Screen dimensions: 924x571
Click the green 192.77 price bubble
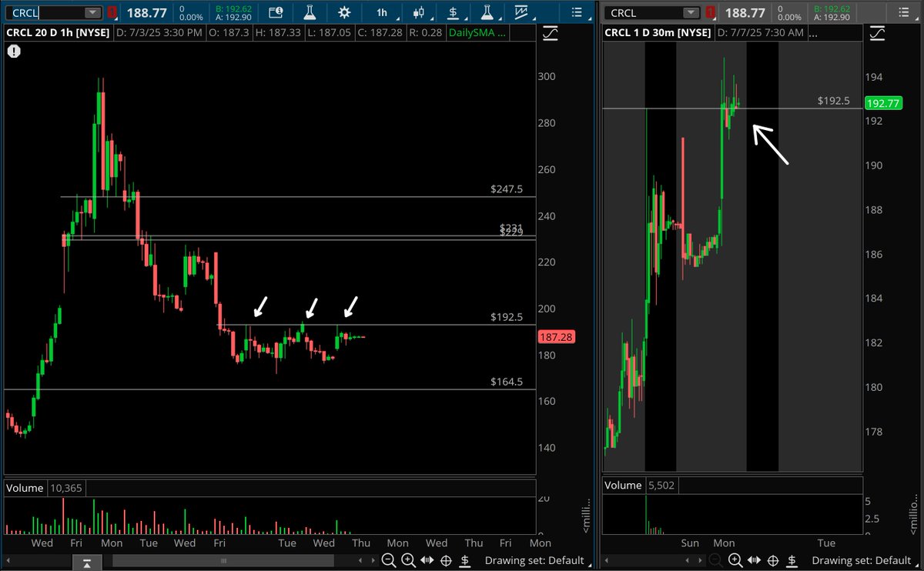pos(884,103)
